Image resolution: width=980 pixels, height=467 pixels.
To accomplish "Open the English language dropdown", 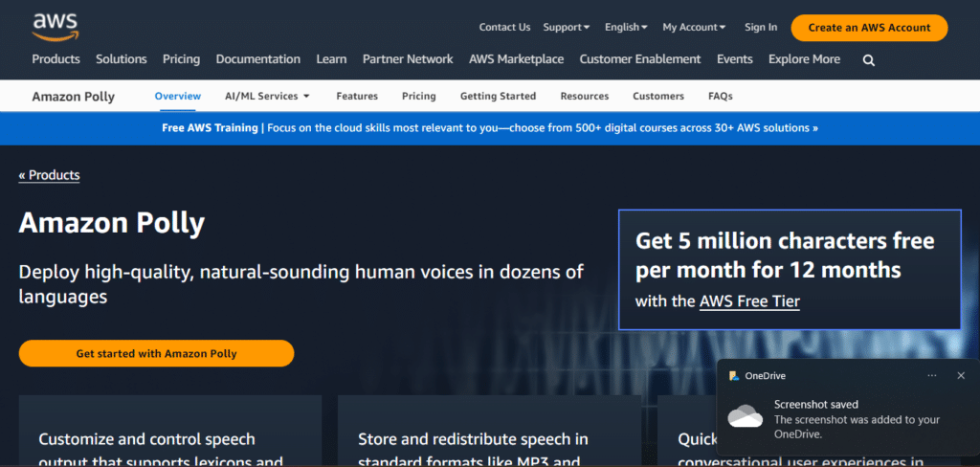I will coord(626,28).
